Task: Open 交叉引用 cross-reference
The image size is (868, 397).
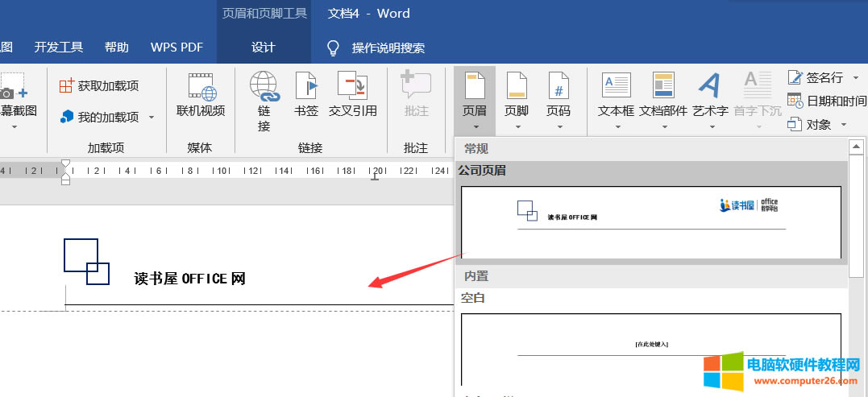Action: (x=352, y=95)
